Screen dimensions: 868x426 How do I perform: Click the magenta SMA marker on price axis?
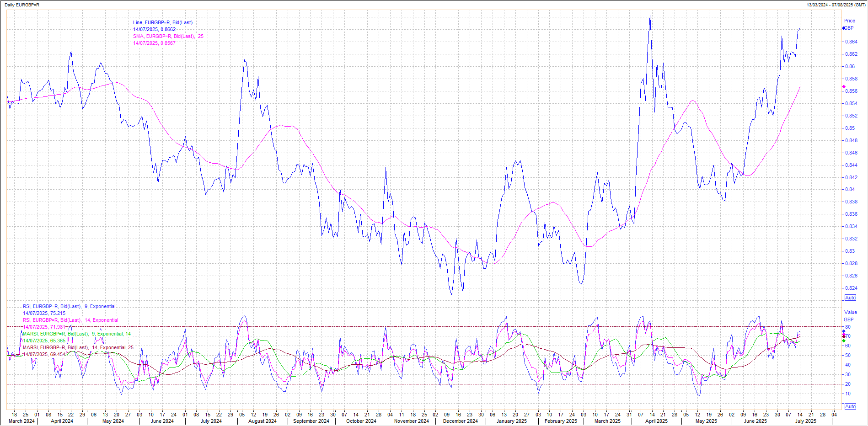tap(844, 87)
